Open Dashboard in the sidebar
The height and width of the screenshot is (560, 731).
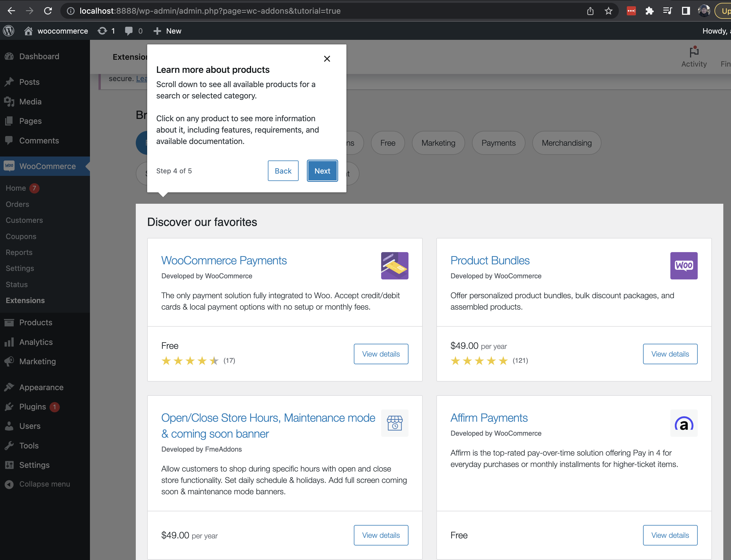pos(45,56)
